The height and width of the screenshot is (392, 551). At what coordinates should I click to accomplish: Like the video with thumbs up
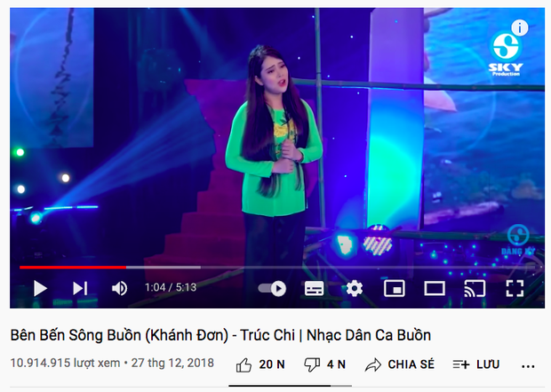coord(260,364)
